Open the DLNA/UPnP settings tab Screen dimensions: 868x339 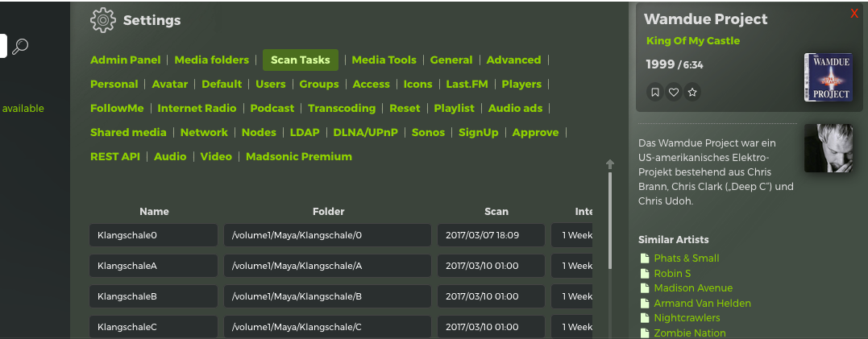click(x=365, y=132)
